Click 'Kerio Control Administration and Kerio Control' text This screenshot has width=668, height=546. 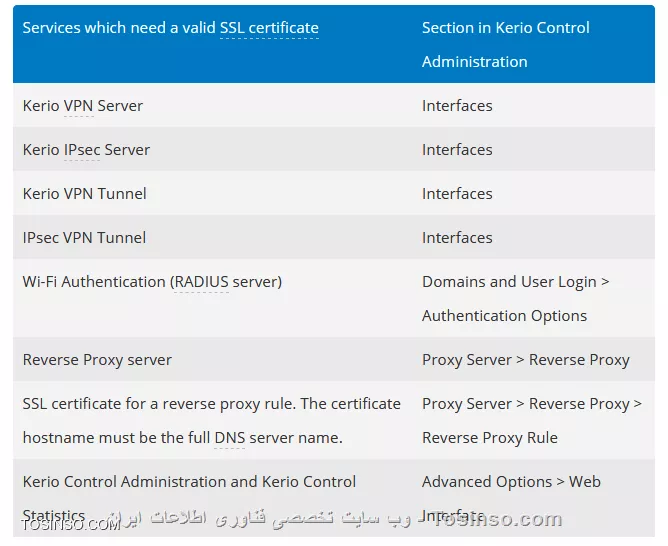coord(189,482)
